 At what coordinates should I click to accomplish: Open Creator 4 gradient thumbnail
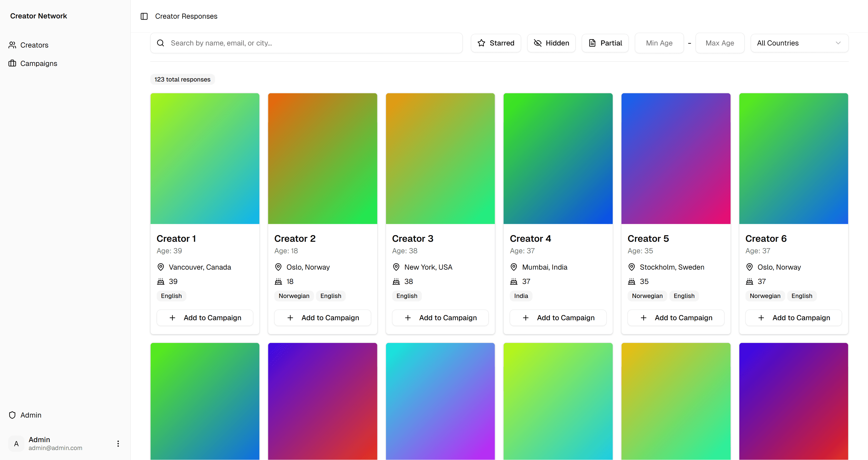click(x=558, y=158)
